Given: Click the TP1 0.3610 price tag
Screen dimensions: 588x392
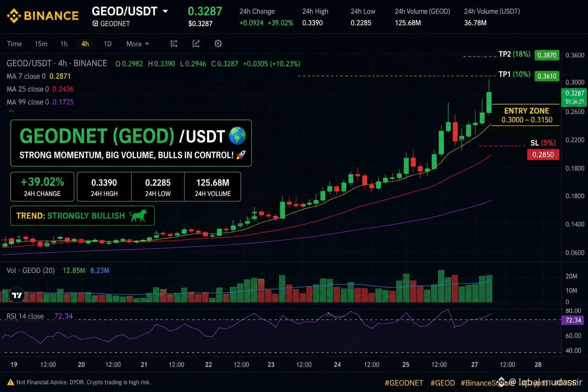Looking at the screenshot, I should pos(547,76).
